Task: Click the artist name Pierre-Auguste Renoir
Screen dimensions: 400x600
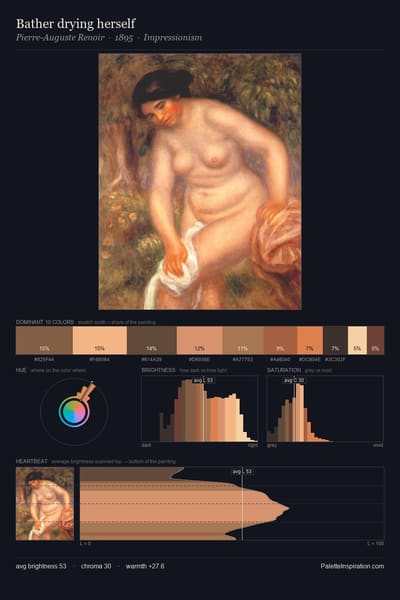Action: (x=60, y=38)
